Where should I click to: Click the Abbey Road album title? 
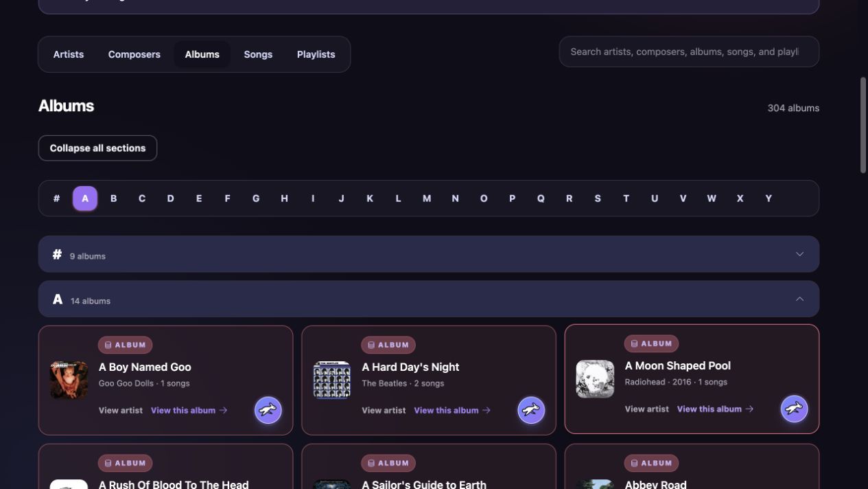click(655, 484)
